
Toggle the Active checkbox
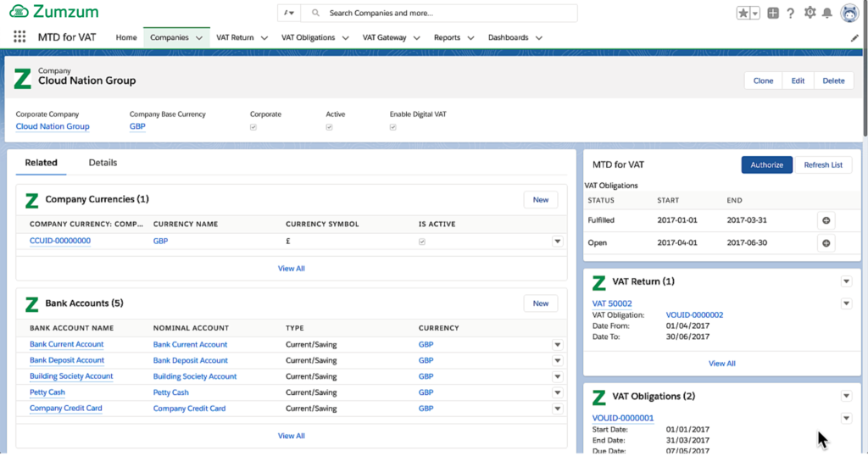[330, 127]
